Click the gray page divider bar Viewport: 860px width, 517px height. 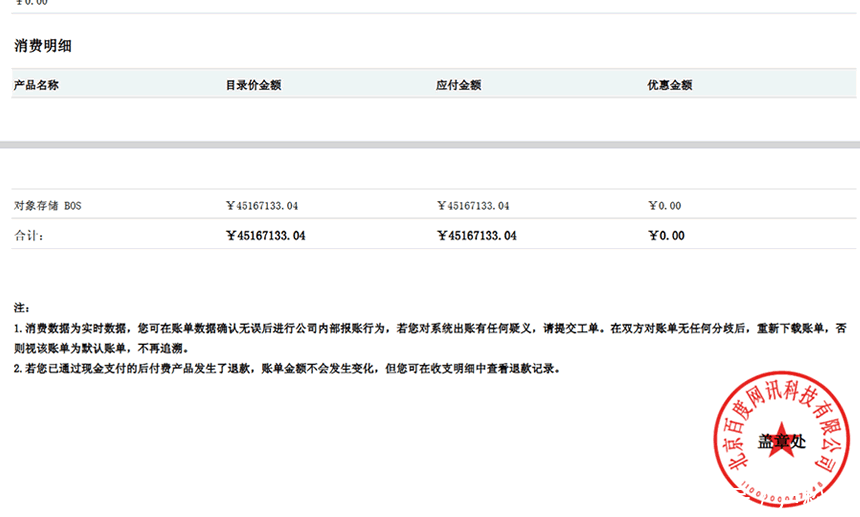click(x=430, y=146)
